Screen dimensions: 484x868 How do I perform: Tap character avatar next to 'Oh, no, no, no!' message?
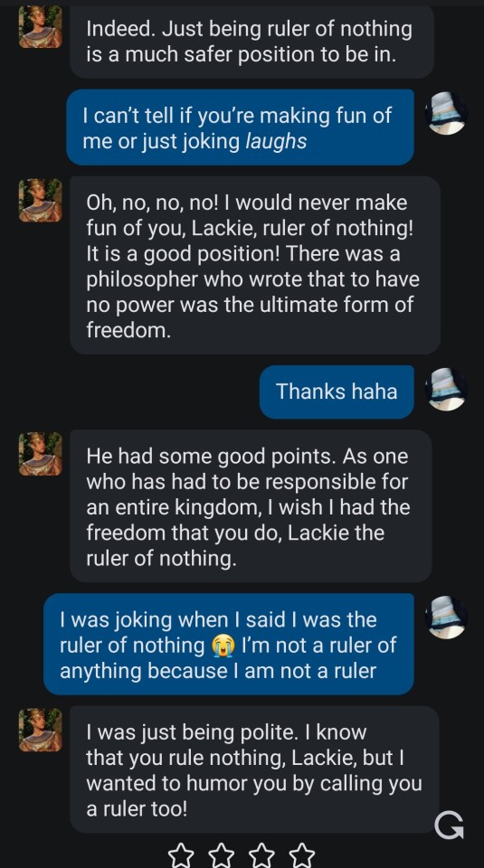click(x=40, y=200)
